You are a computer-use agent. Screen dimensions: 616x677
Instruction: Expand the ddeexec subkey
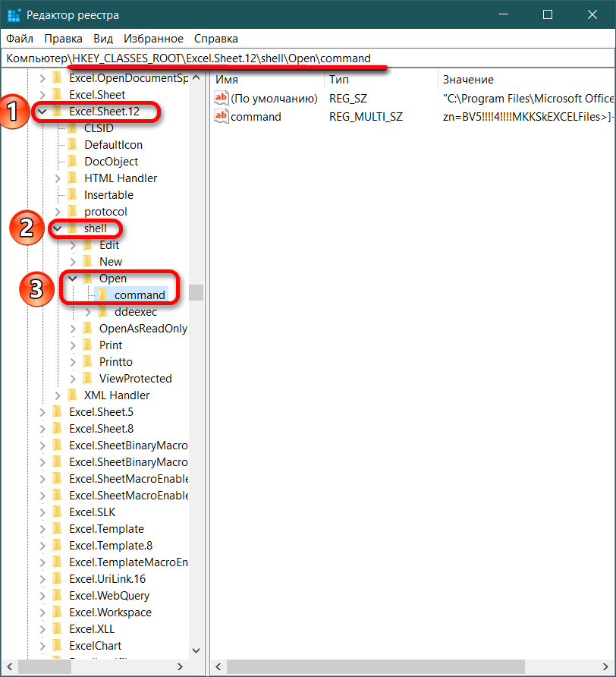click(x=88, y=311)
